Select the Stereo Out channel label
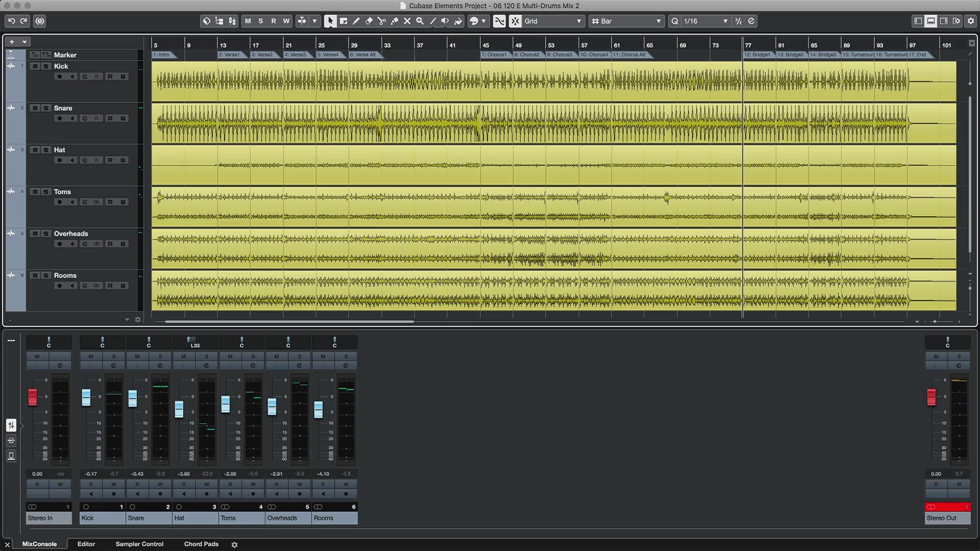 click(948, 518)
